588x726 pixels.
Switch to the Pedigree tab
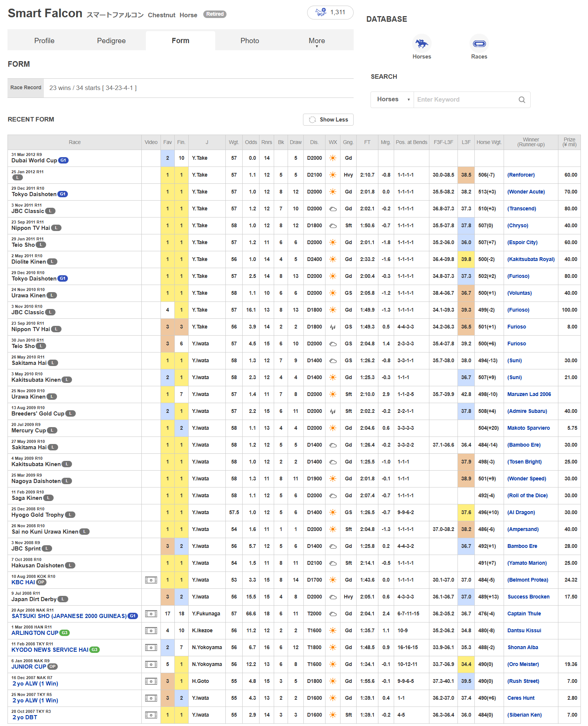pos(111,41)
